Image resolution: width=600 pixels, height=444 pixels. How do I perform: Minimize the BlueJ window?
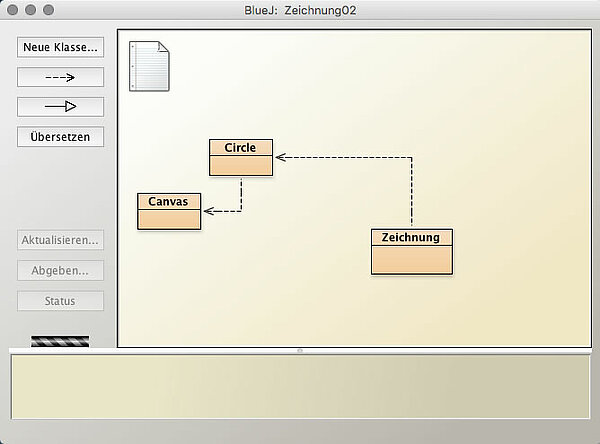(x=31, y=10)
